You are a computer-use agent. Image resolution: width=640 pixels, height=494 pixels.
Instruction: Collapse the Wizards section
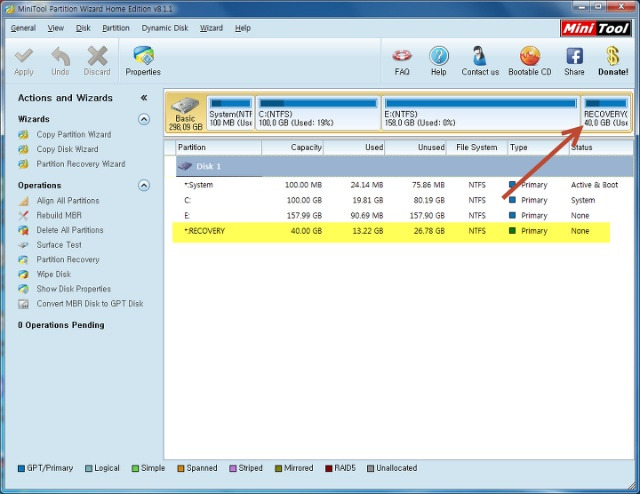[x=144, y=119]
